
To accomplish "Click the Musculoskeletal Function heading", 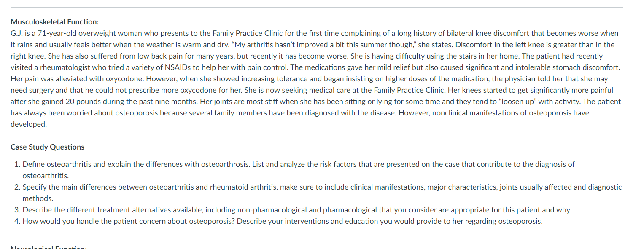I will 54,22.
